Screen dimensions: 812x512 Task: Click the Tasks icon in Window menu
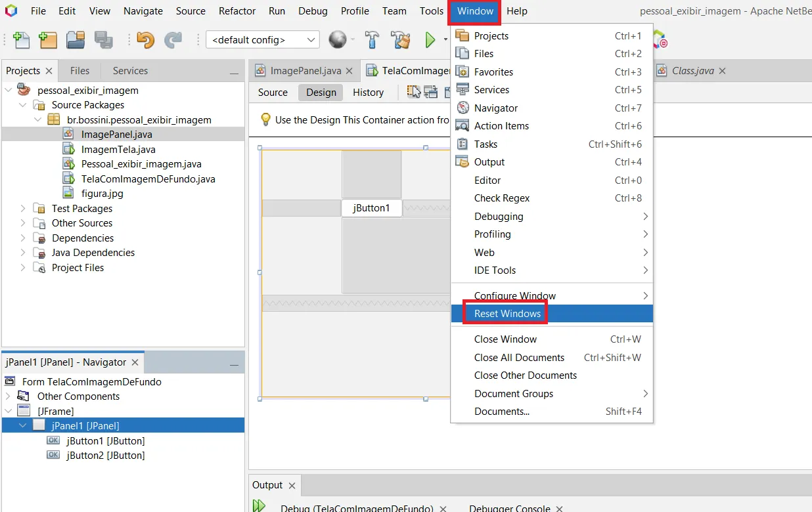coord(462,144)
